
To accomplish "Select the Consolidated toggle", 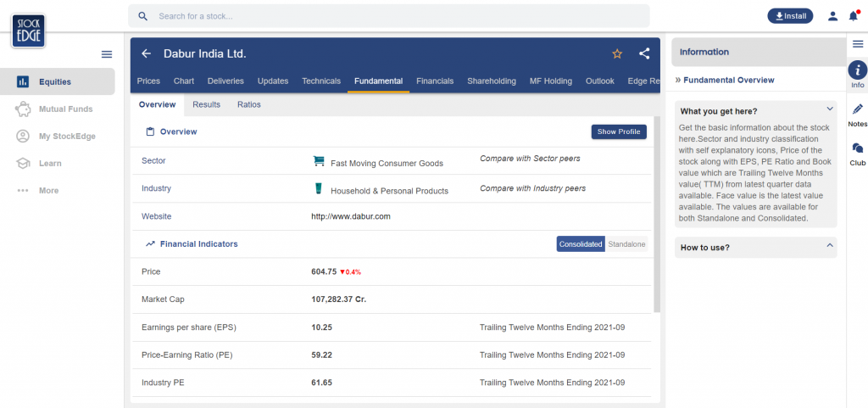I will tap(581, 244).
